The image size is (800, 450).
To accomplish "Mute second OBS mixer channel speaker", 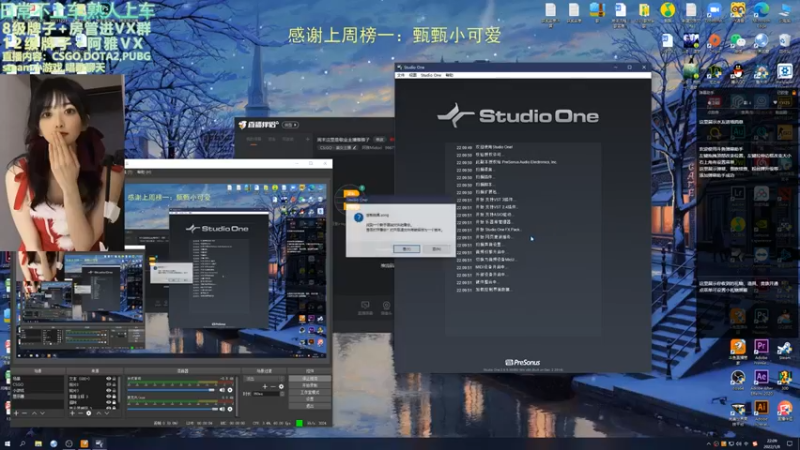I will 222,409.
